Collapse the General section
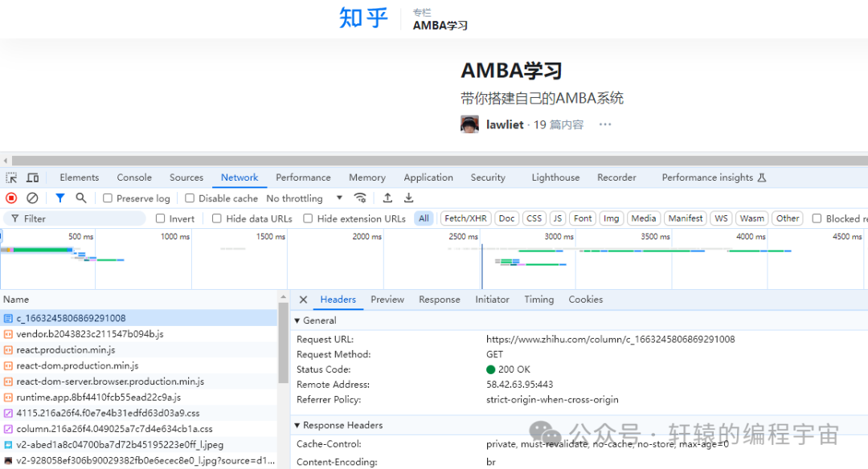868x469 pixels. tap(297, 320)
